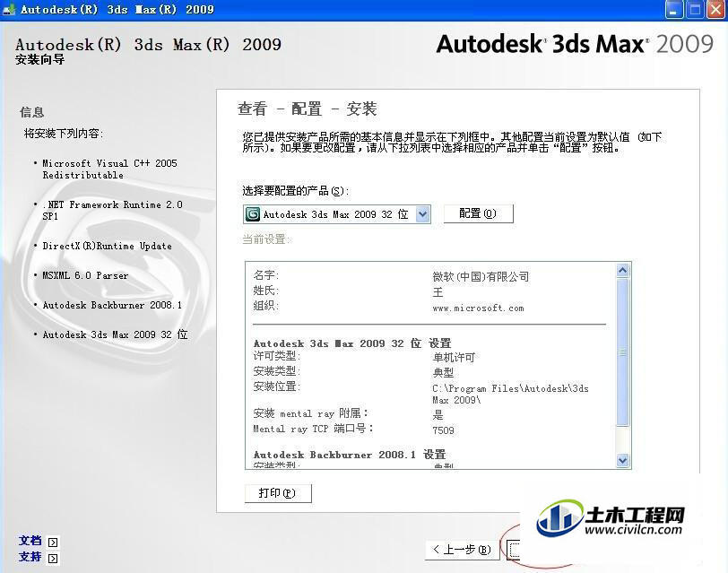Viewport: 728px width, 573px height.
Task: Maximize the installer window
Action: 695,10
